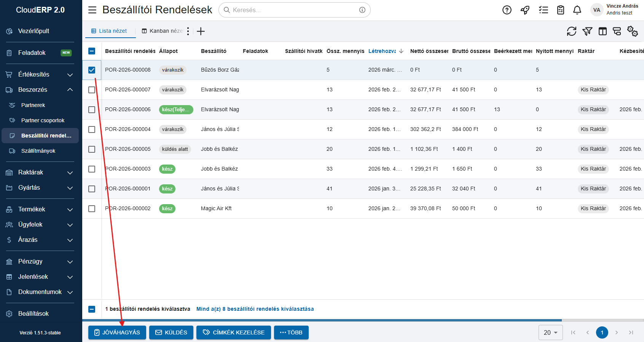
Task: Open Szállítmányok in the sidebar
Action: click(x=38, y=151)
